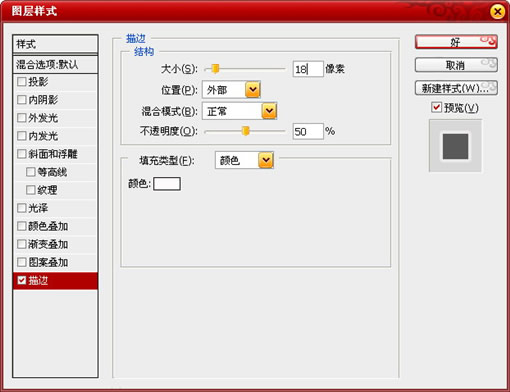Click the 不透明度 slider handle
Image resolution: width=510 pixels, height=392 pixels.
pos(245,131)
